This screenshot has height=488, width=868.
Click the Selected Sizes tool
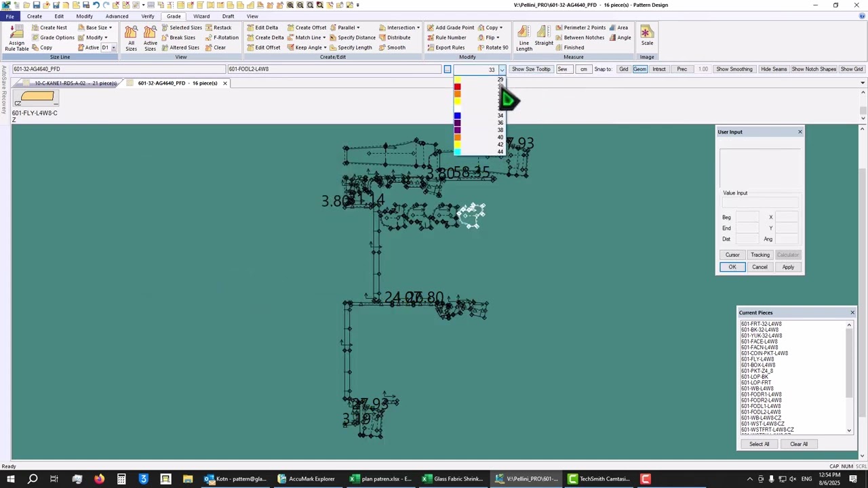point(181,28)
